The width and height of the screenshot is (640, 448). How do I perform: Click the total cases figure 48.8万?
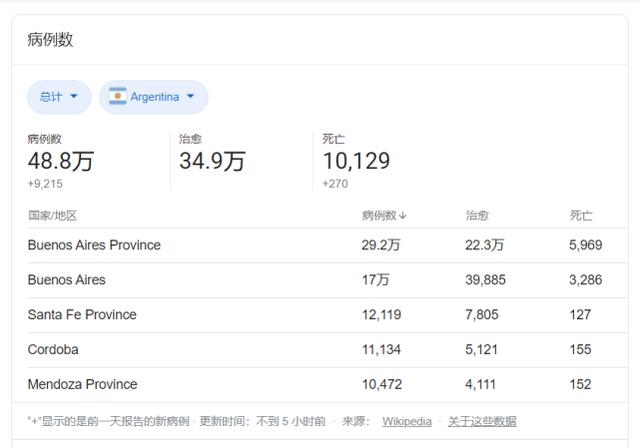(60, 161)
